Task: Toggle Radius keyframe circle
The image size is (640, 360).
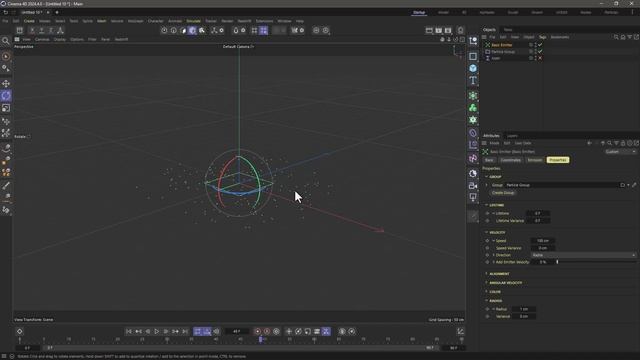Action: [x=487, y=309]
